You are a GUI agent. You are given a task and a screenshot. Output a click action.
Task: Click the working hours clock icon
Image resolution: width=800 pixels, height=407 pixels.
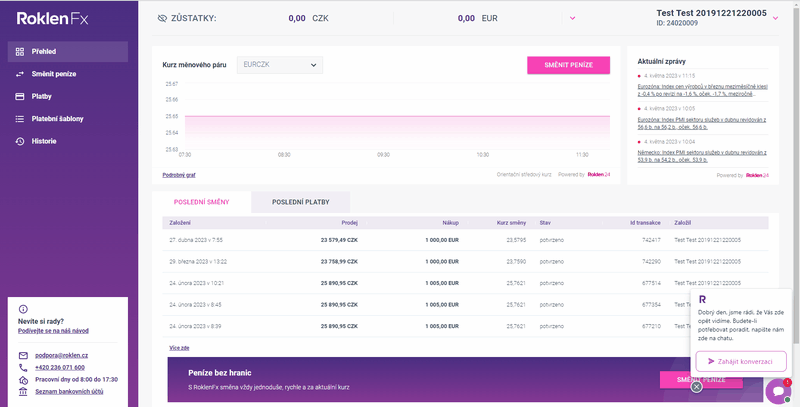point(23,380)
